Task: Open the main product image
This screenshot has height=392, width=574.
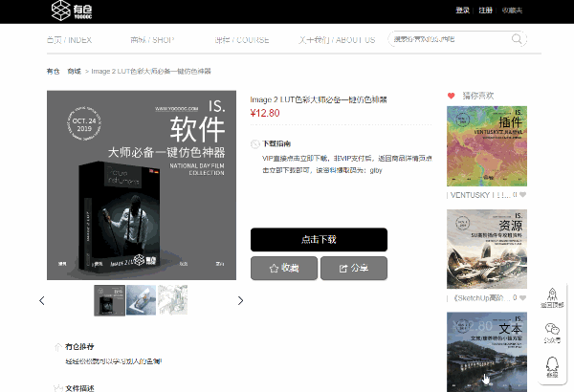Action: [142, 185]
